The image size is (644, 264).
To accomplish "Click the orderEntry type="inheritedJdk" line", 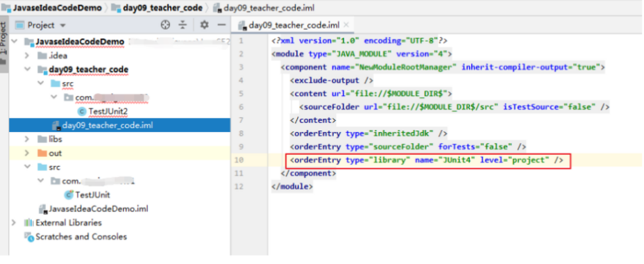I will point(368,133).
